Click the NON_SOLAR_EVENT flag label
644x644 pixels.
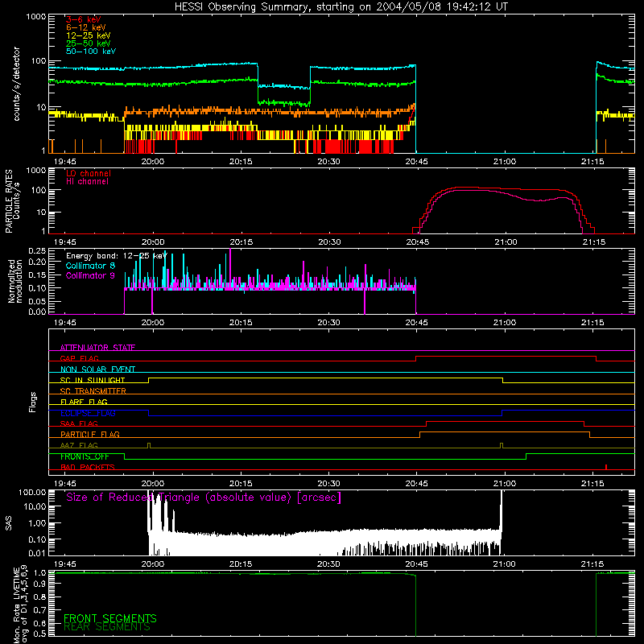(x=97, y=369)
